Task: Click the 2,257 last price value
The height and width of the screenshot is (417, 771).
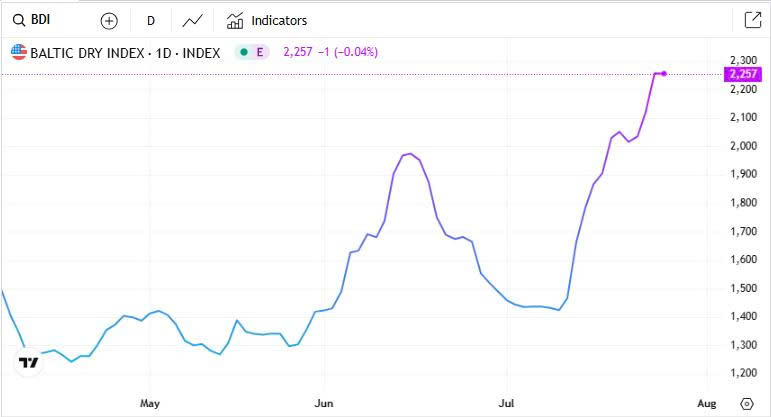Action: point(297,52)
